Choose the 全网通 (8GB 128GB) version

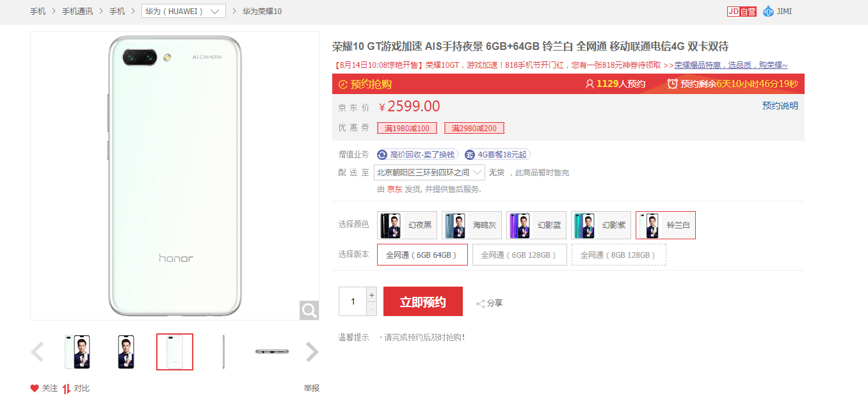click(x=618, y=255)
